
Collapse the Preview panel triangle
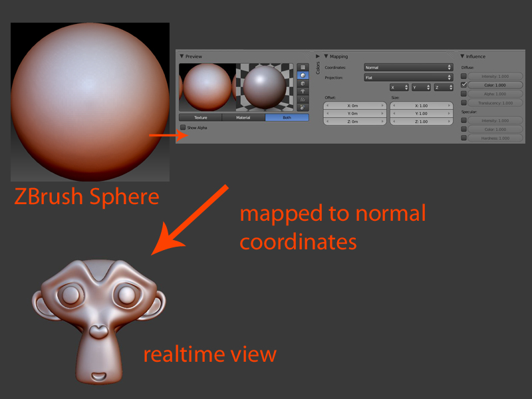[x=182, y=57]
